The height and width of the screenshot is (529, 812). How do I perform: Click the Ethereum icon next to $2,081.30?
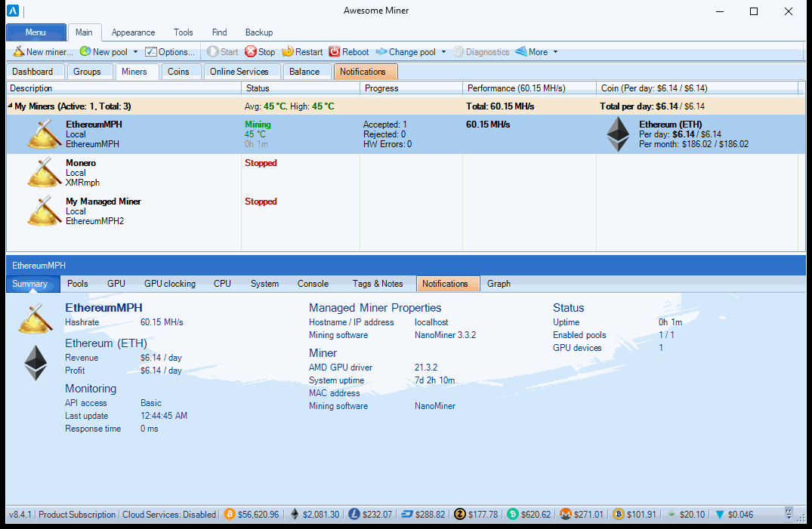(x=295, y=514)
